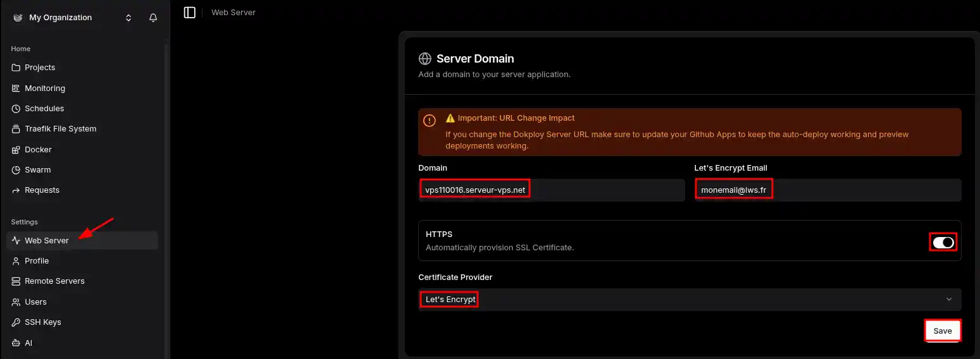Viewport: 980px width, 359px height.
Task: Click the Let's Encrypt dropdown chevron
Action: tap(948, 300)
